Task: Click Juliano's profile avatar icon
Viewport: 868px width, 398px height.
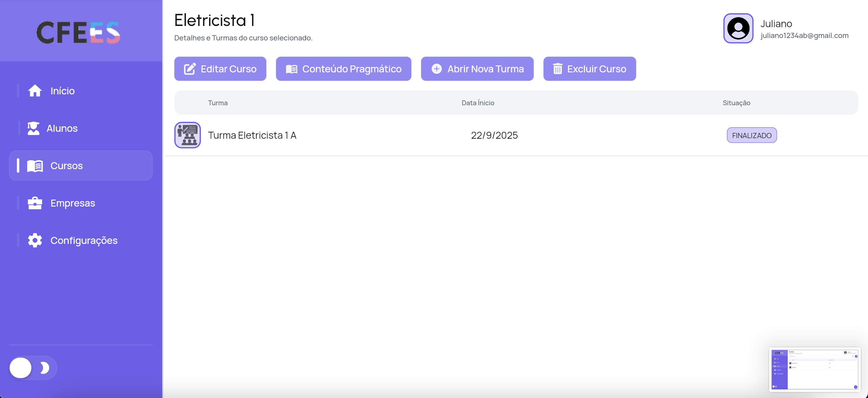Action: 738,28
